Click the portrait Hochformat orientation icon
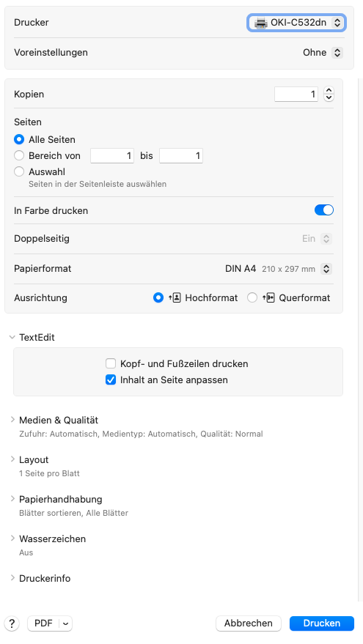The image size is (363, 644). (175, 298)
